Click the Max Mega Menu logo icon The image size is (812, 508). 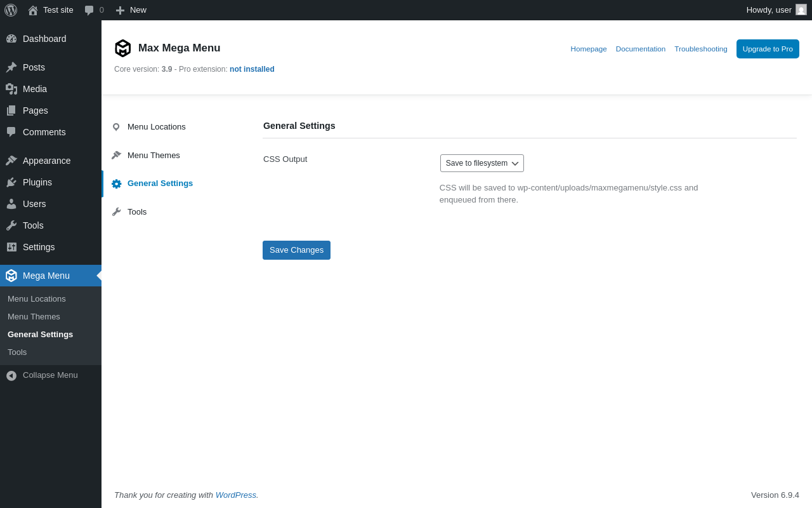coord(122,48)
